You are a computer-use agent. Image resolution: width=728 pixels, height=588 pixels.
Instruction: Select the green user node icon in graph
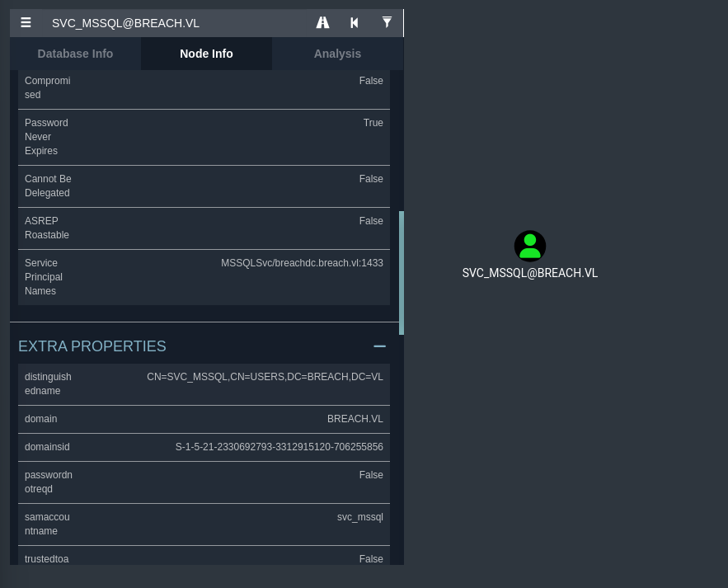(x=530, y=246)
